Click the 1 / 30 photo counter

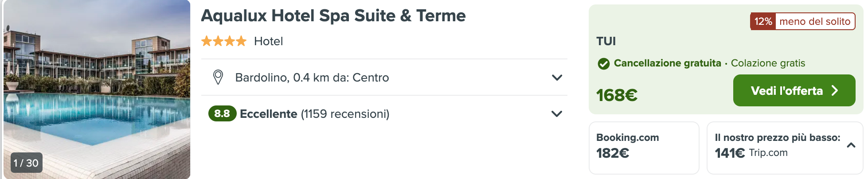26,163
